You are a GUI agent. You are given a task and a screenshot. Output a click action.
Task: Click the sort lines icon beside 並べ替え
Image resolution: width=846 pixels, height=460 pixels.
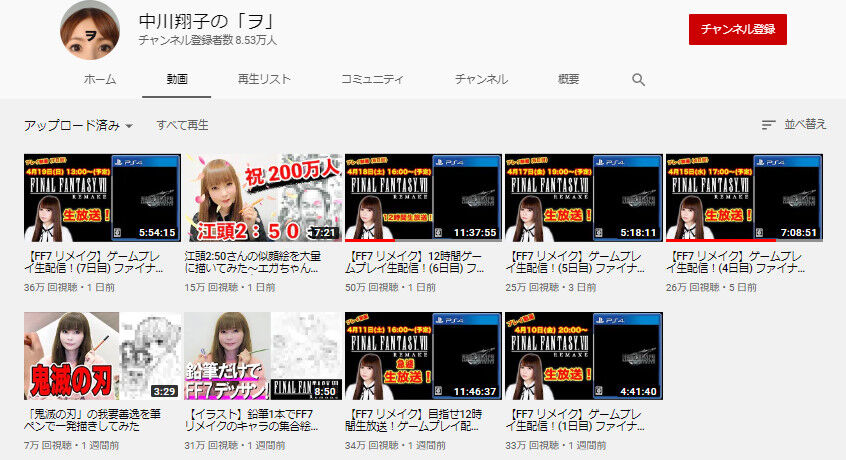[x=768, y=125]
